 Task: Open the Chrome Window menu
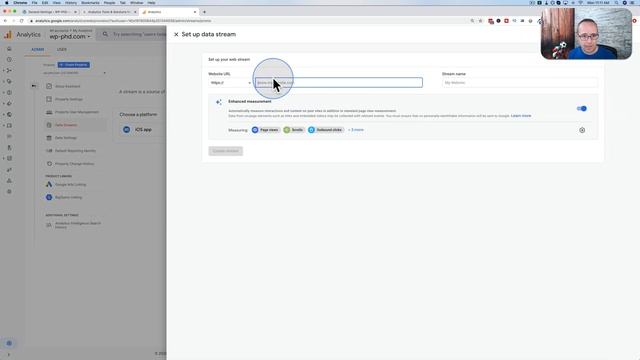[137, 3]
